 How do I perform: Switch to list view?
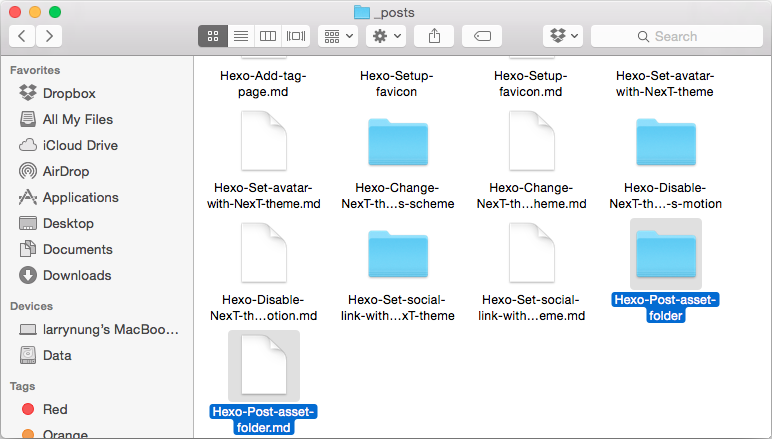click(241, 36)
